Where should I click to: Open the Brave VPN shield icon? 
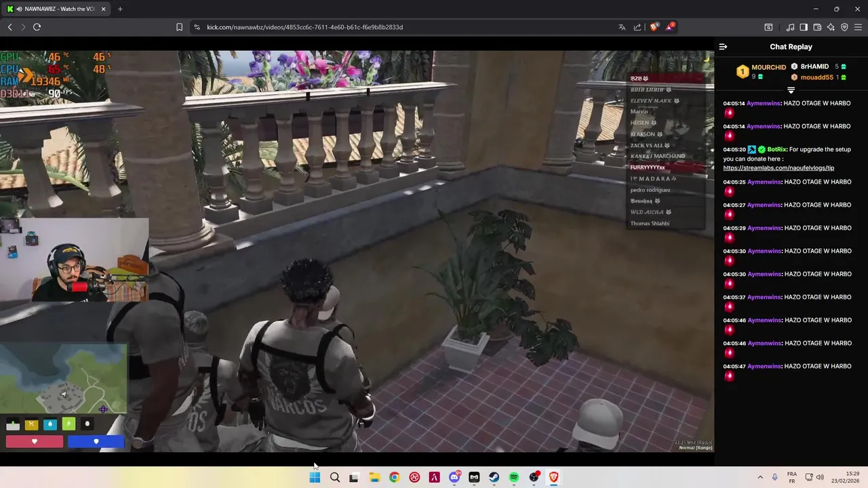point(844,27)
